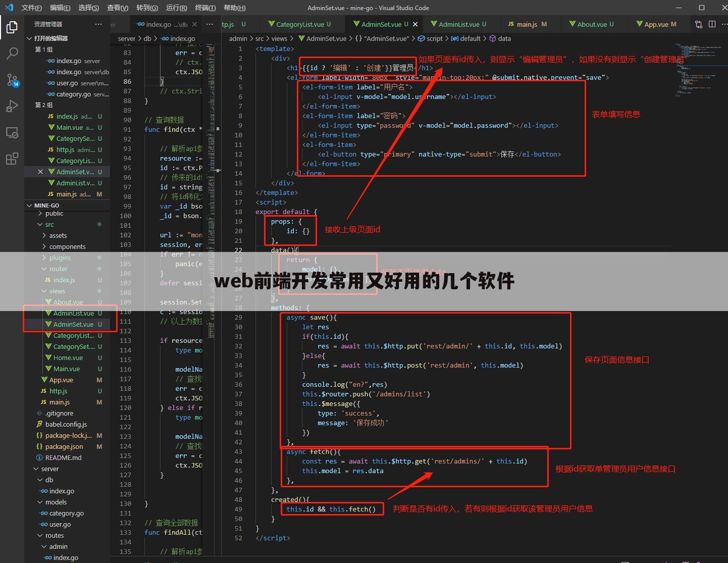The width and height of the screenshot is (728, 563).
Task: Click the open changes compare icon
Action: pos(699,24)
